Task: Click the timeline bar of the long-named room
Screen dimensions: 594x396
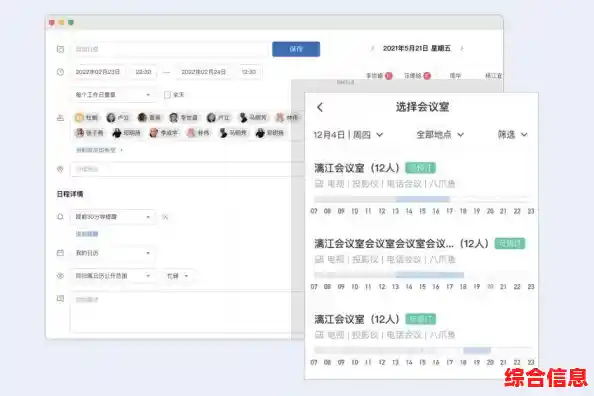Action: coord(421,275)
